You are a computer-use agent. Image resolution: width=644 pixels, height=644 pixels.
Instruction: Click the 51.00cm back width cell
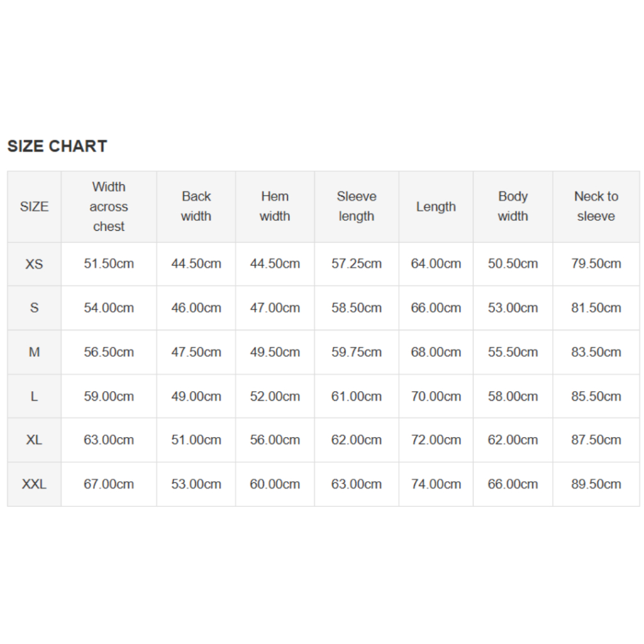(196, 440)
